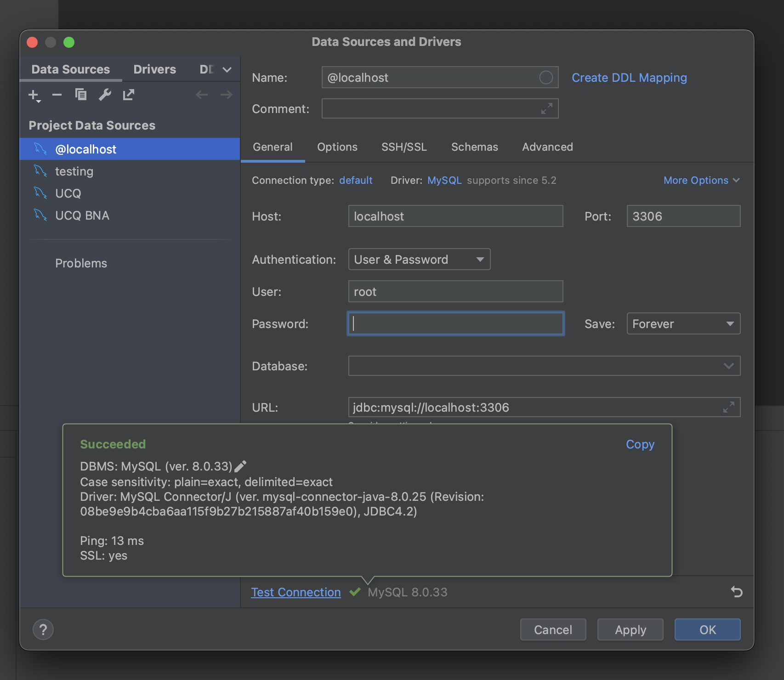
Task: Click MySQL icon next to UCQ BNA
Action: 40,215
